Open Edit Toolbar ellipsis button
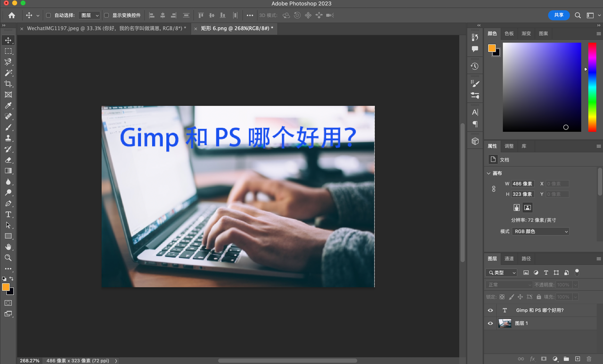 tap(8, 269)
